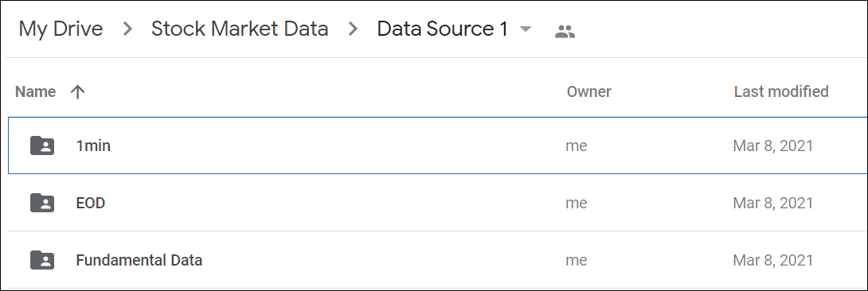
Task: Open the Data Source 1 breadcrumb menu
Action: pyautogui.click(x=442, y=29)
